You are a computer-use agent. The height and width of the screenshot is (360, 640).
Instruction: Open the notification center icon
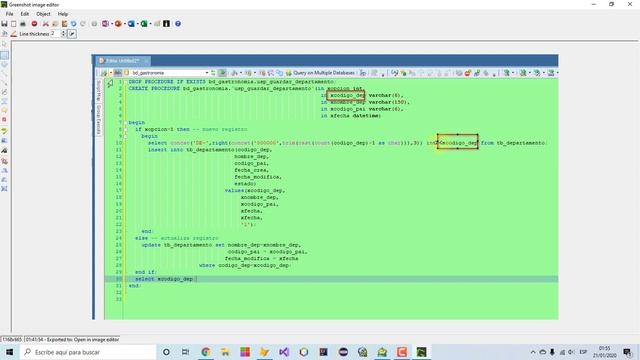point(628,352)
